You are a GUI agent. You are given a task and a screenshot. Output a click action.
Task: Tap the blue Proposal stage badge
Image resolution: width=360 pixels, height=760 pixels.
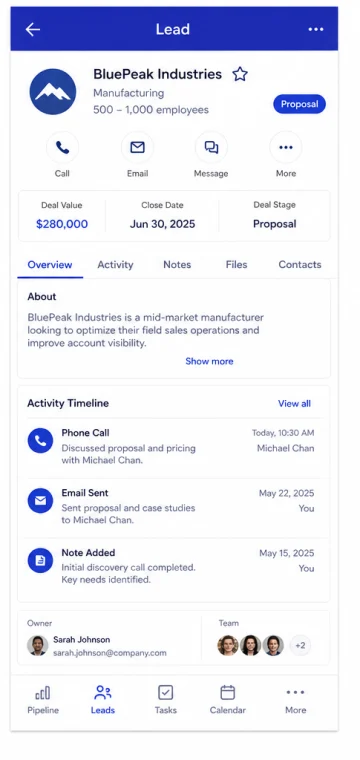(x=299, y=104)
